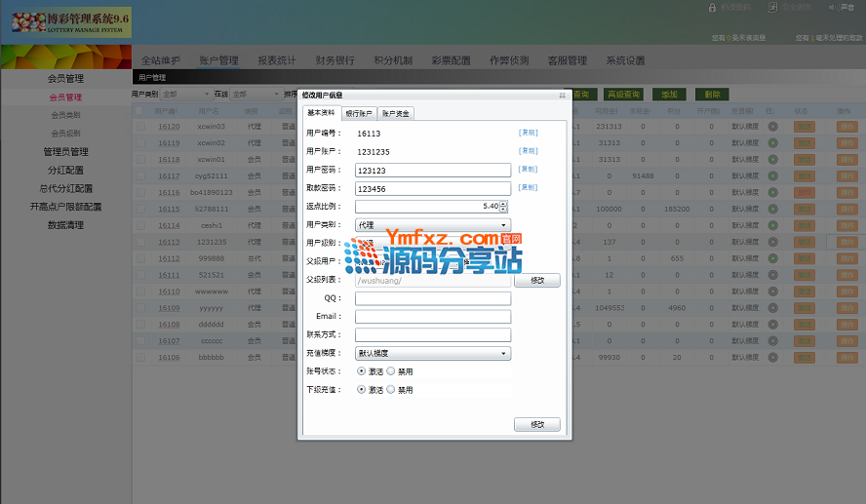Viewport: 866px width, 504px height.
Task: Click the 返点比例 spinner up arrow
Action: [504, 204]
